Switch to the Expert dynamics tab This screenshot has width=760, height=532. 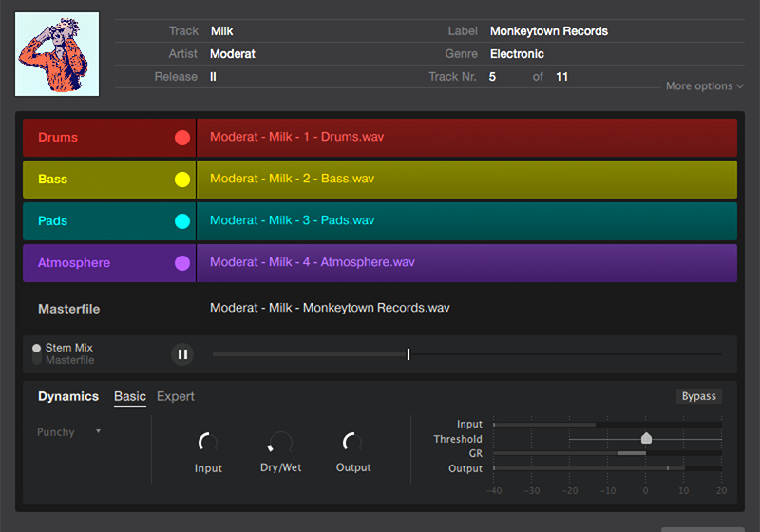[x=176, y=396]
